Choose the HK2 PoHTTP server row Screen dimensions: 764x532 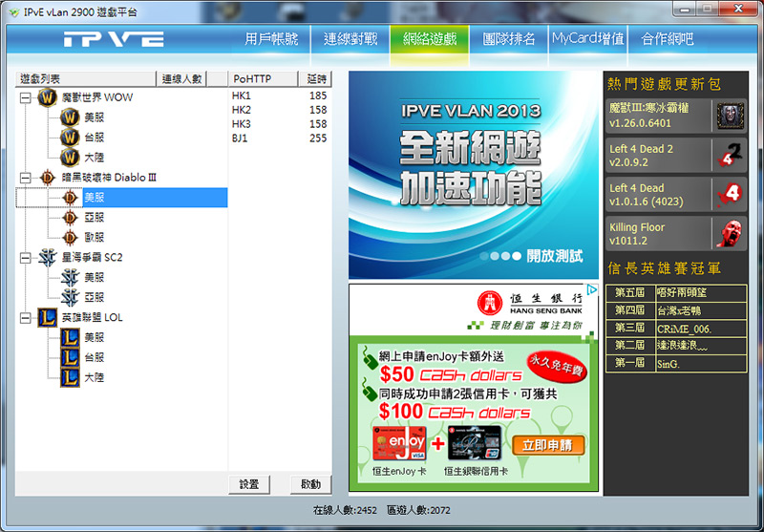coord(242,110)
